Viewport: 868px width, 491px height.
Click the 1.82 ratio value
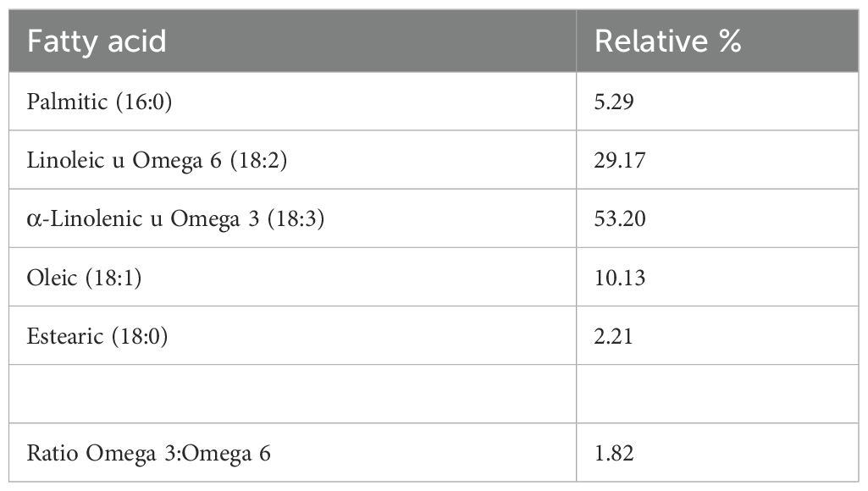pos(614,454)
